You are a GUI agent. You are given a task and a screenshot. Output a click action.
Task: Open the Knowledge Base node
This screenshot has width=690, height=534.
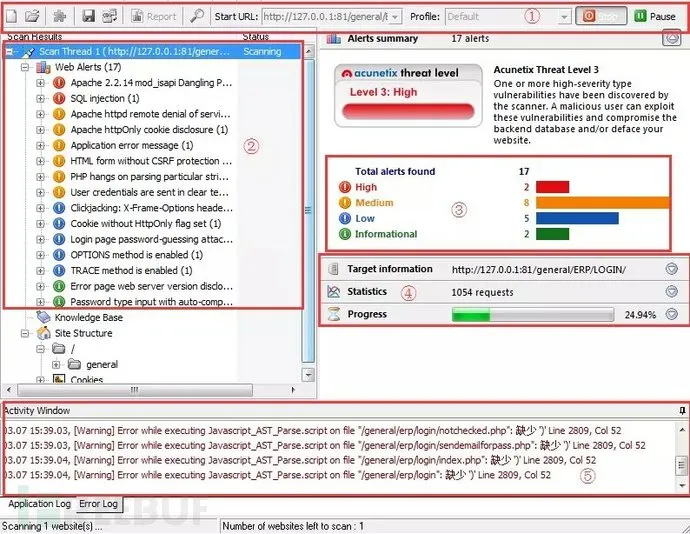[88, 318]
